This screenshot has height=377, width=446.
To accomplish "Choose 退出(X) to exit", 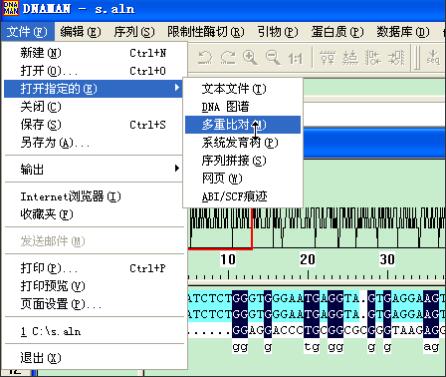I will (93, 358).
